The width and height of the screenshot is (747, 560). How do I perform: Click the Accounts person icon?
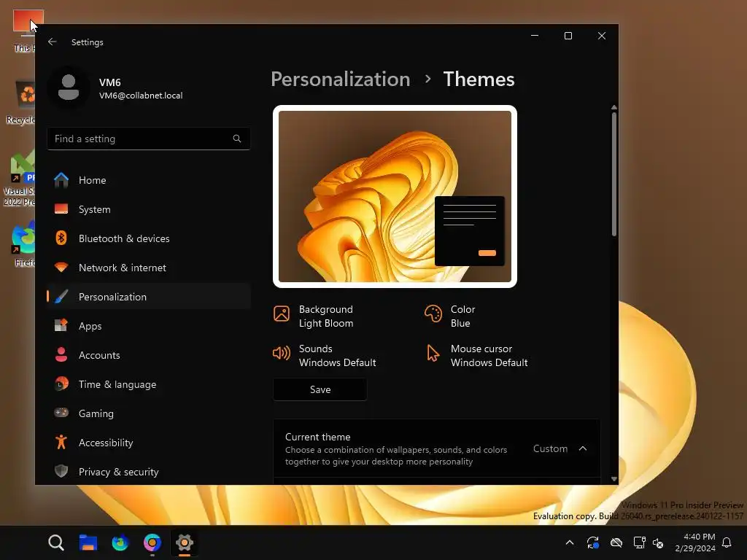(61, 355)
